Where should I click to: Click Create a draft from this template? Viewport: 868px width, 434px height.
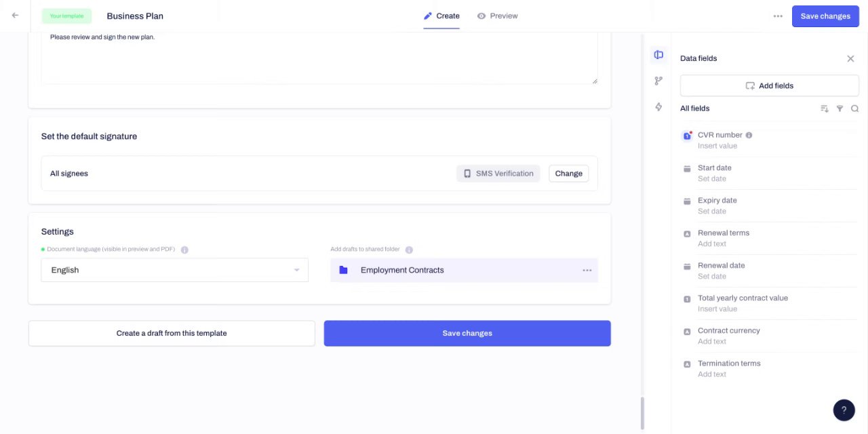coord(172,333)
